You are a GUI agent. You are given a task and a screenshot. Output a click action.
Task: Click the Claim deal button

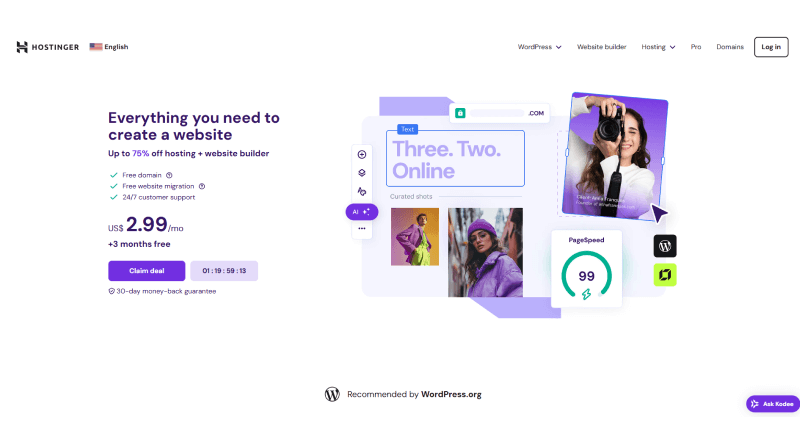(x=146, y=271)
